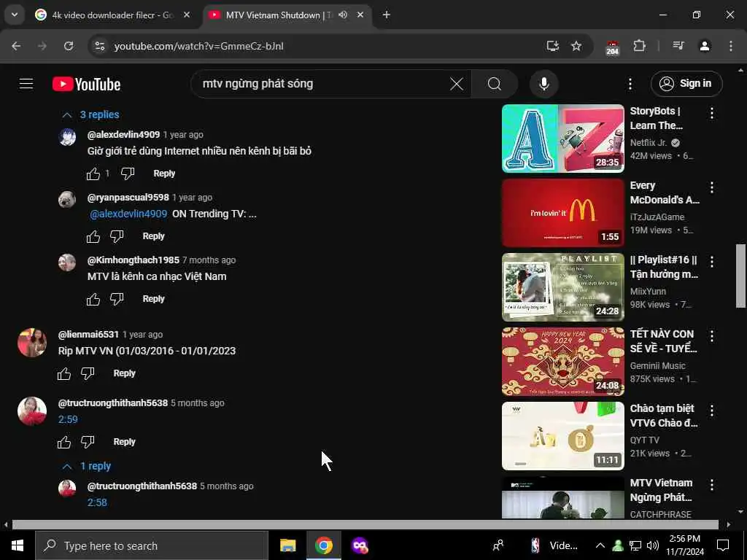Collapse the 3 replies thread

click(90, 114)
